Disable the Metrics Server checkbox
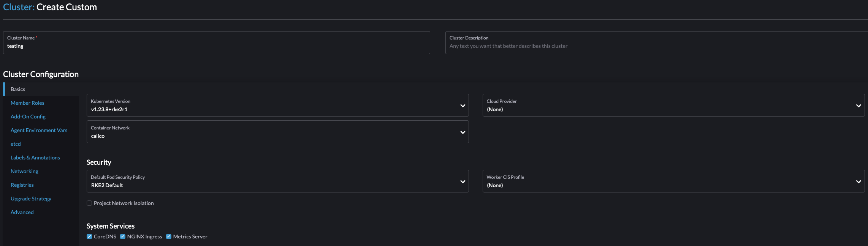Image resolution: width=868 pixels, height=246 pixels. coord(169,237)
